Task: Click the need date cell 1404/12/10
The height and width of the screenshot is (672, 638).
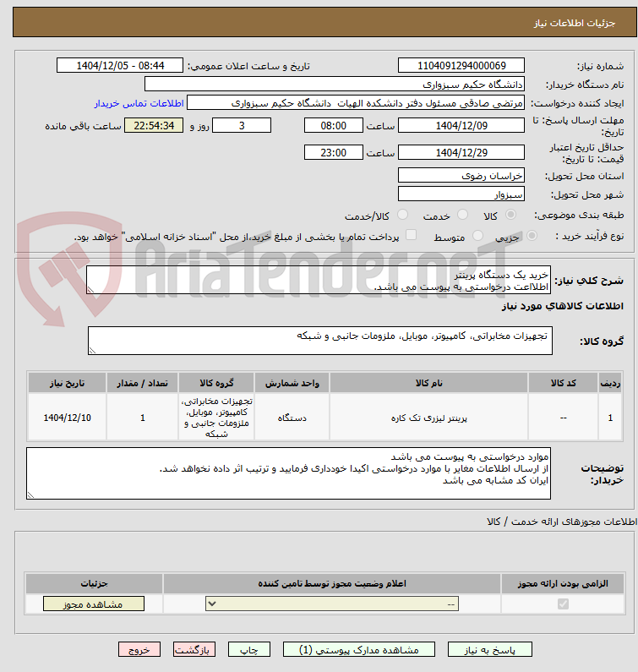Action: (67, 418)
